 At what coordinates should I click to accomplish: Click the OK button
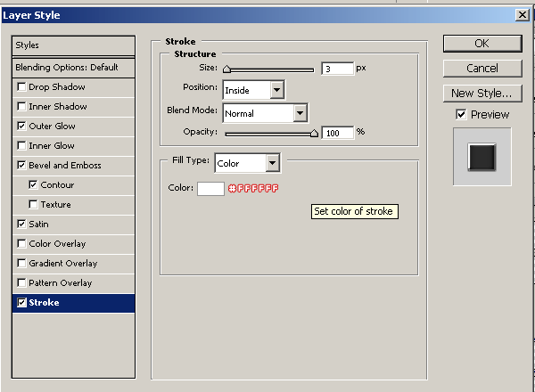(x=481, y=43)
